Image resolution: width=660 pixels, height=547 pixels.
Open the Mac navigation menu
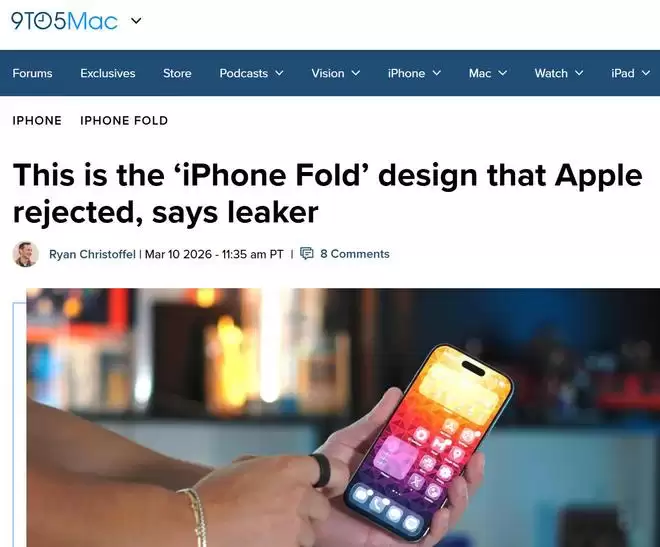coord(480,73)
